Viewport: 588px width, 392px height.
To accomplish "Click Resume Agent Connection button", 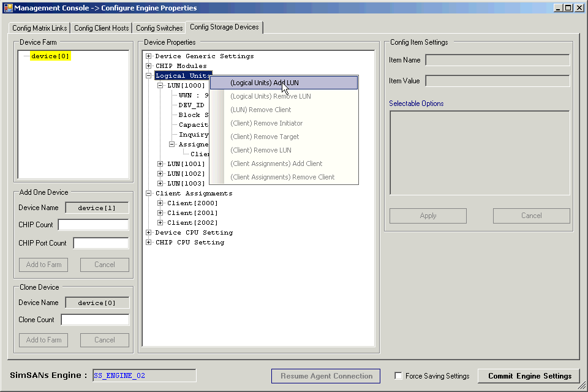I will coord(326,376).
